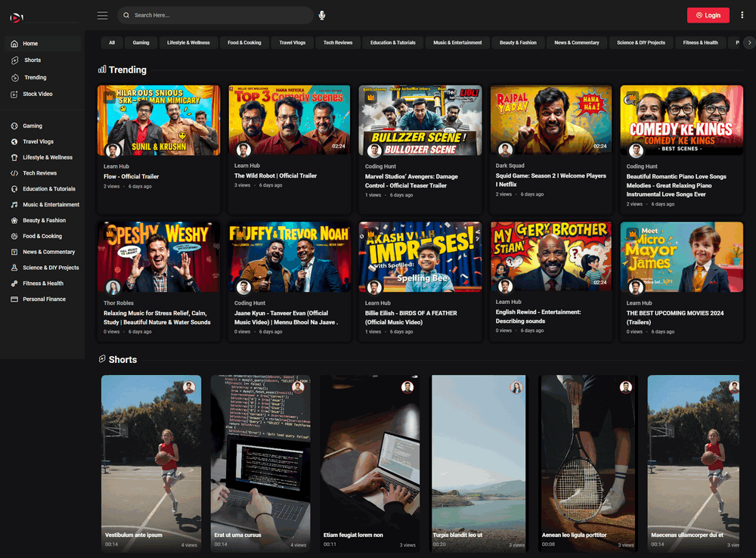Play the Turpis blandit leo ut short
The height and width of the screenshot is (558, 756).
tap(479, 463)
